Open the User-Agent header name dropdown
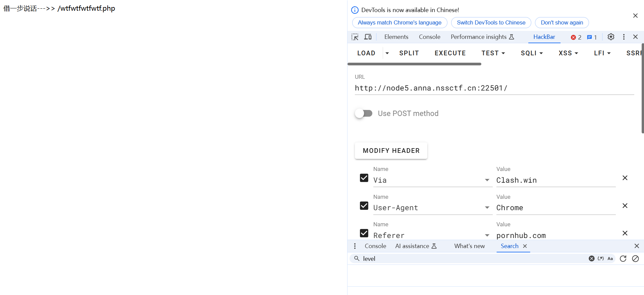 coord(487,208)
